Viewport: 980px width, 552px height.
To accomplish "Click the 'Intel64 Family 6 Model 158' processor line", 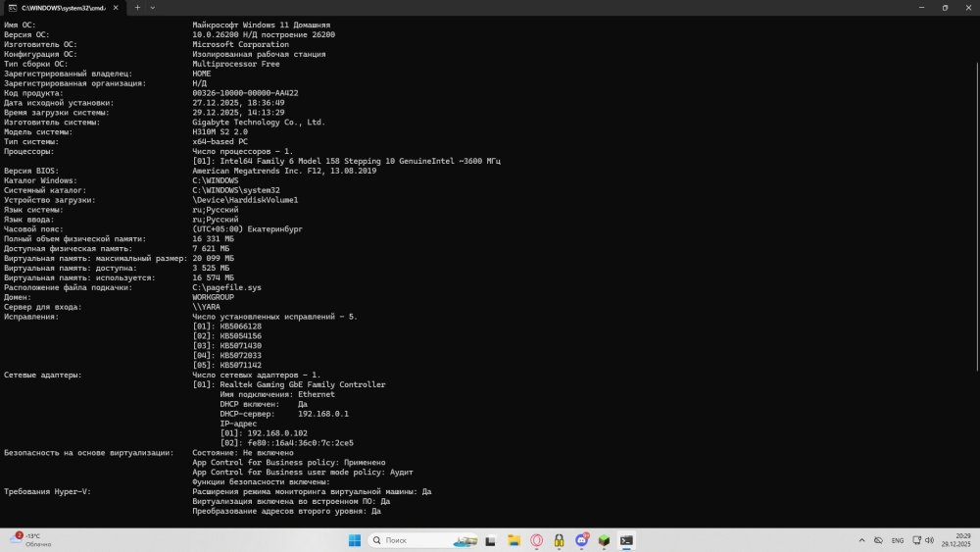I will coord(346,162).
